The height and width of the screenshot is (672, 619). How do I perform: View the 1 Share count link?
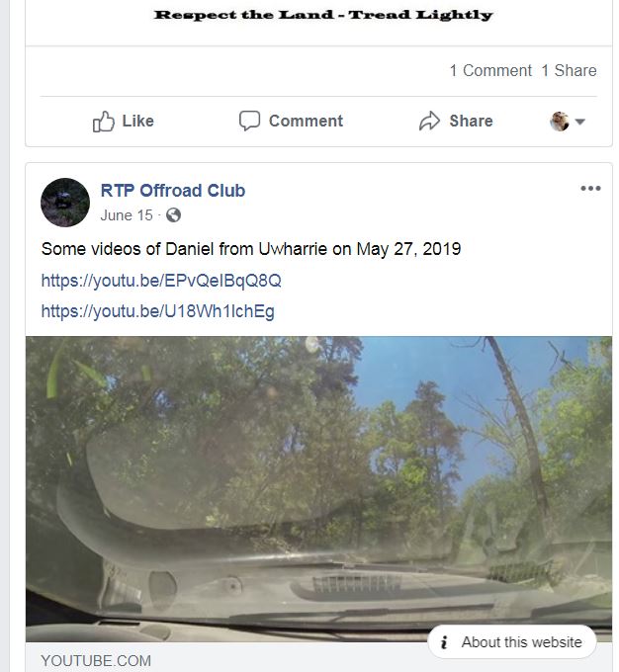569,70
